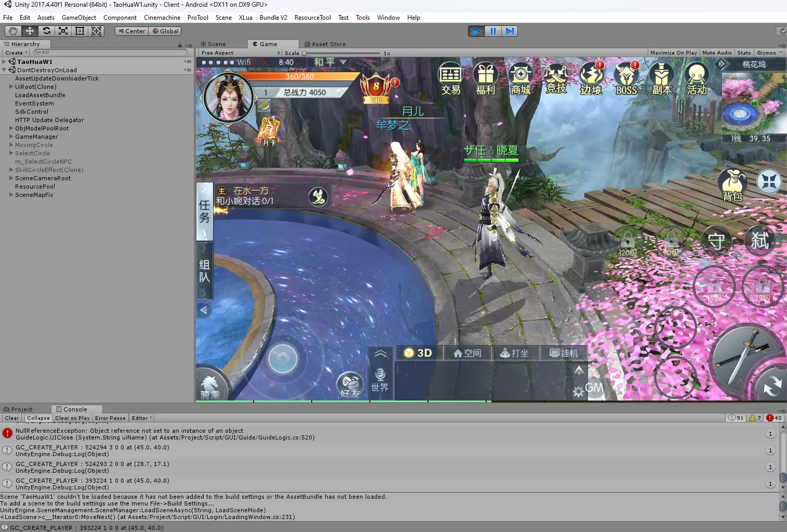
Task: Select the combined Transform tool
Action: pos(96,31)
